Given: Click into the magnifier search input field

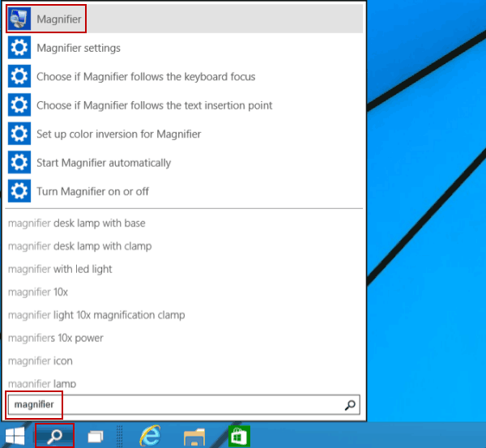Looking at the screenshot, I should tap(184, 404).
